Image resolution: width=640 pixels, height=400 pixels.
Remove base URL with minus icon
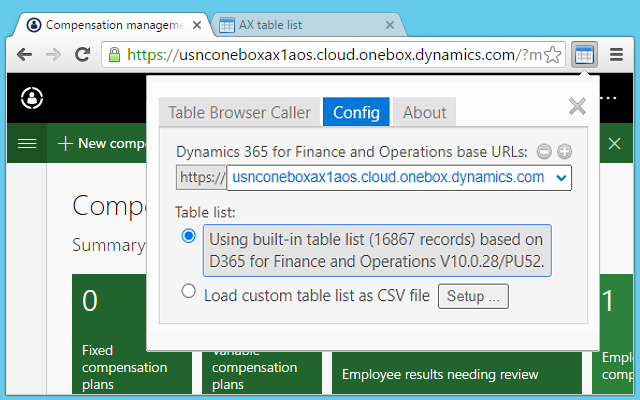[x=544, y=152]
